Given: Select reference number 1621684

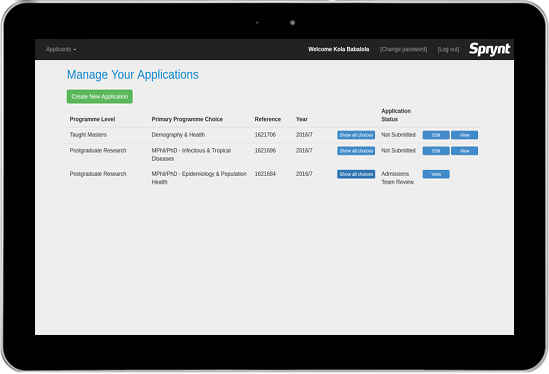Looking at the screenshot, I should [265, 174].
